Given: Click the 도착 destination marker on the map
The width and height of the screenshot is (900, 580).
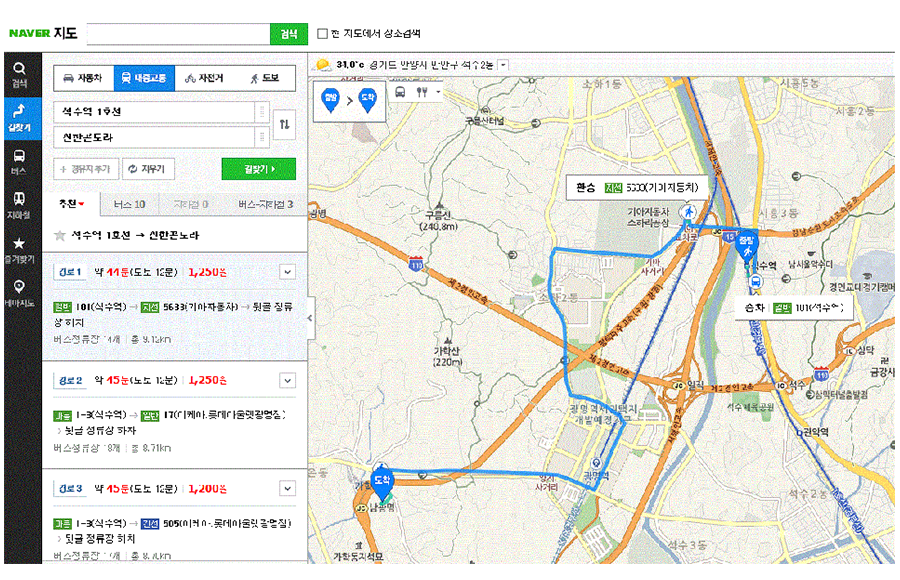Looking at the screenshot, I should tap(382, 483).
